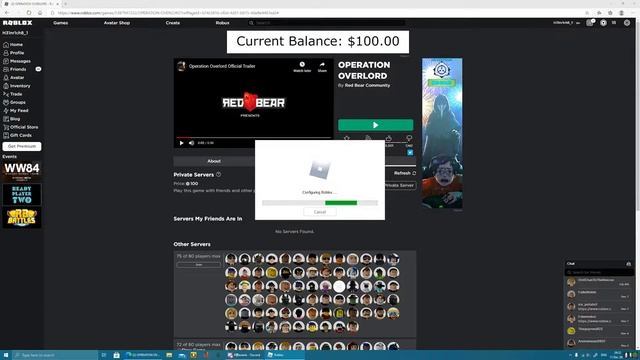This screenshot has width=640, height=360.
Task: Click Watch later on the trailer video
Action: [302, 67]
